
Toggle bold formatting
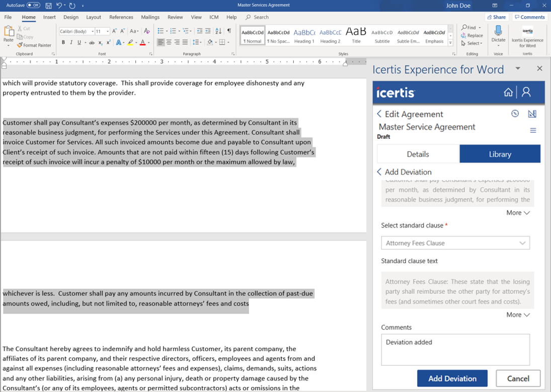coord(63,43)
